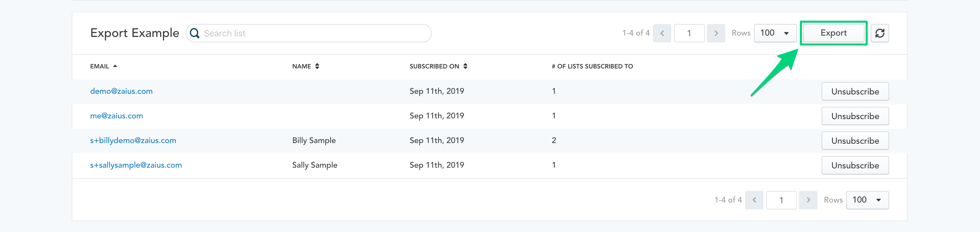Viewport: 980px width, 232px height.
Task: Open demo@zaius.com email link
Action: pyautogui.click(x=121, y=91)
